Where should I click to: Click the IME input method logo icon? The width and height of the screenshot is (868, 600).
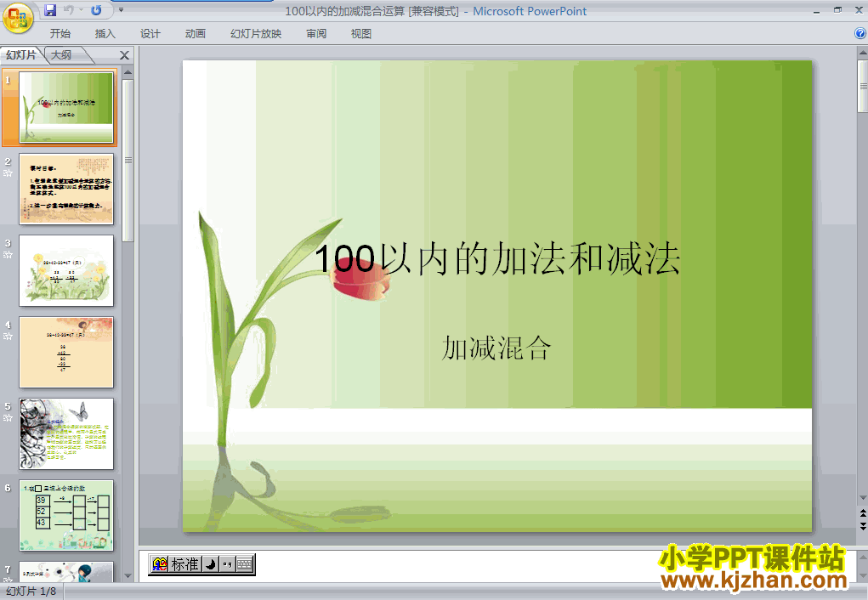[x=160, y=564]
